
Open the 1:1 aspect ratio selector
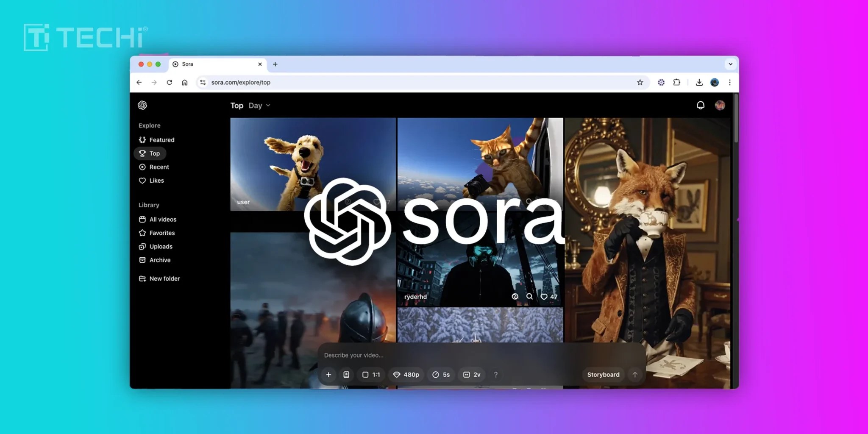[371, 375]
